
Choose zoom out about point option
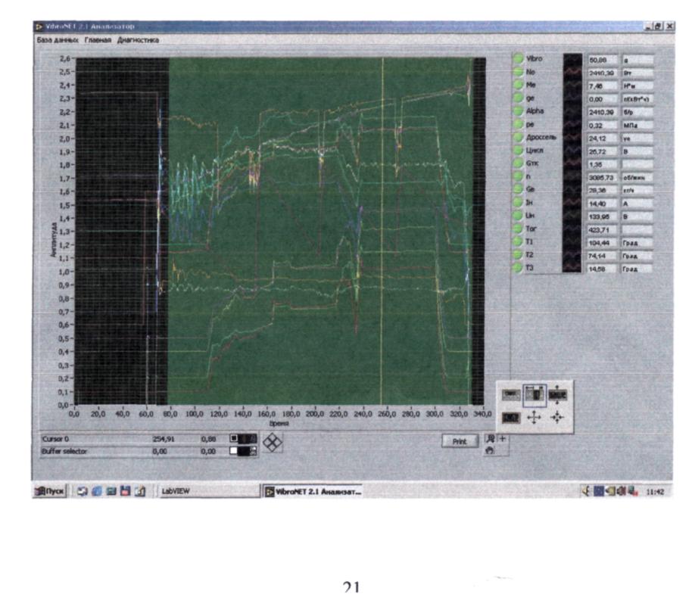(557, 418)
